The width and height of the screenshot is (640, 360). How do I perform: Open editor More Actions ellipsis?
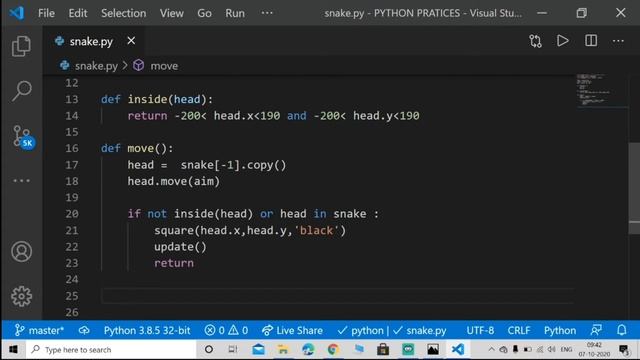click(x=618, y=41)
